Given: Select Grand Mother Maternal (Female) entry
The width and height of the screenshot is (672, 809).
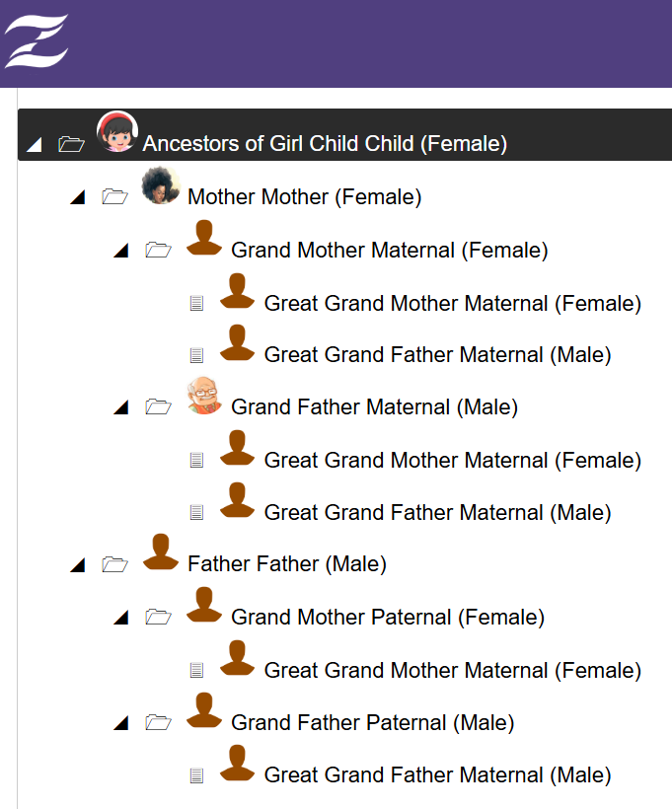Looking at the screenshot, I should point(389,251).
